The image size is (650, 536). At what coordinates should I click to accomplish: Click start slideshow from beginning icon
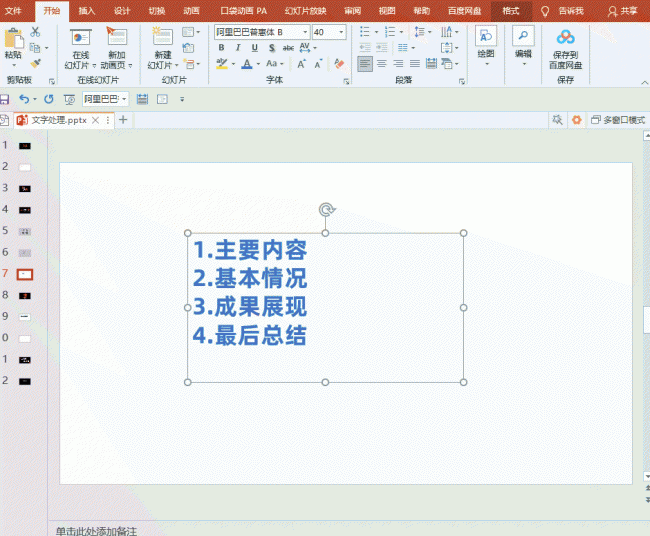click(70, 99)
